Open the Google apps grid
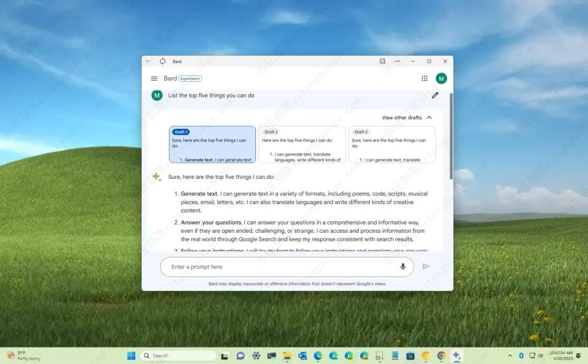Screen dimensions: 588x364 coord(425,78)
